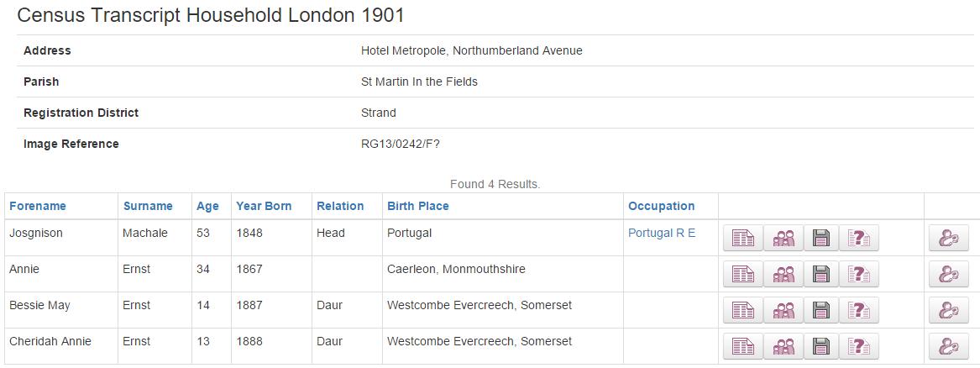
Task: View household icon for Bessie May Ernst
Action: point(783,310)
